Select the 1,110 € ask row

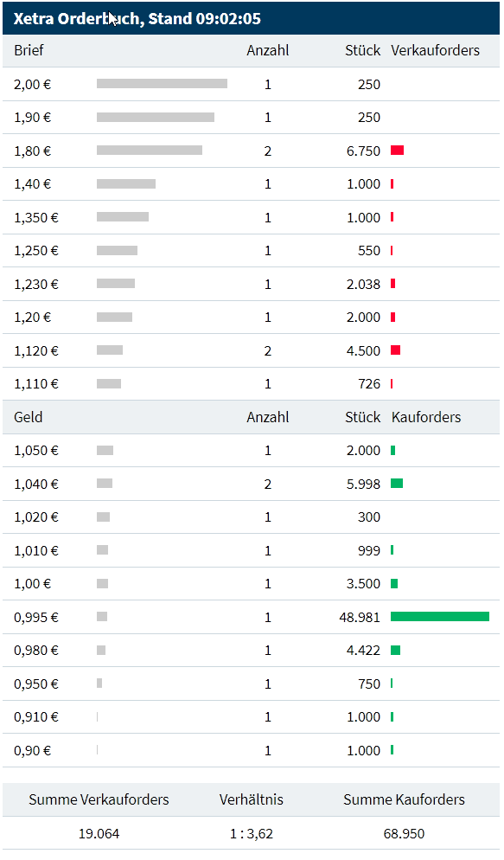click(252, 384)
